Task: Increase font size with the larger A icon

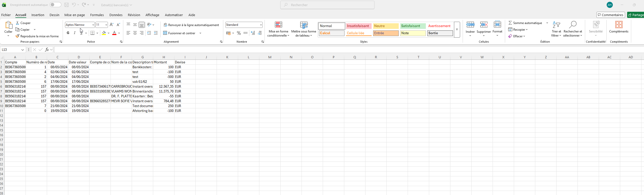Action: point(112,25)
